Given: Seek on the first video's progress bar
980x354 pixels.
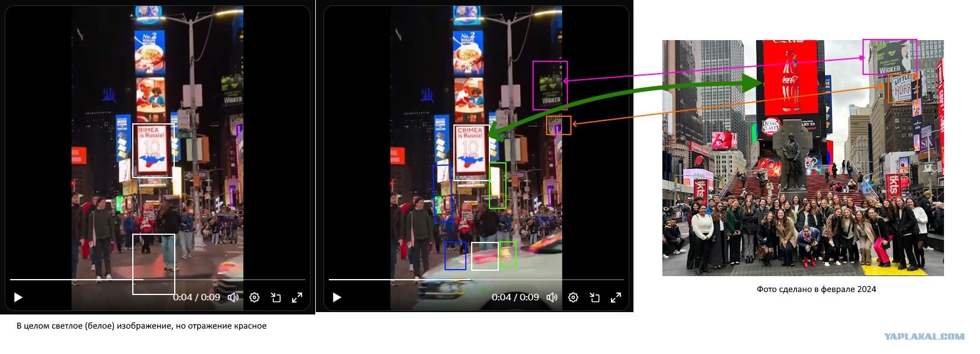Looking at the screenshot, I should coord(158,280).
